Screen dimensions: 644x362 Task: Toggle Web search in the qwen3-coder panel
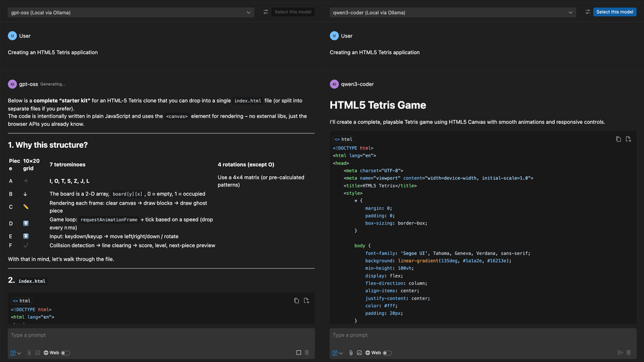387,353
